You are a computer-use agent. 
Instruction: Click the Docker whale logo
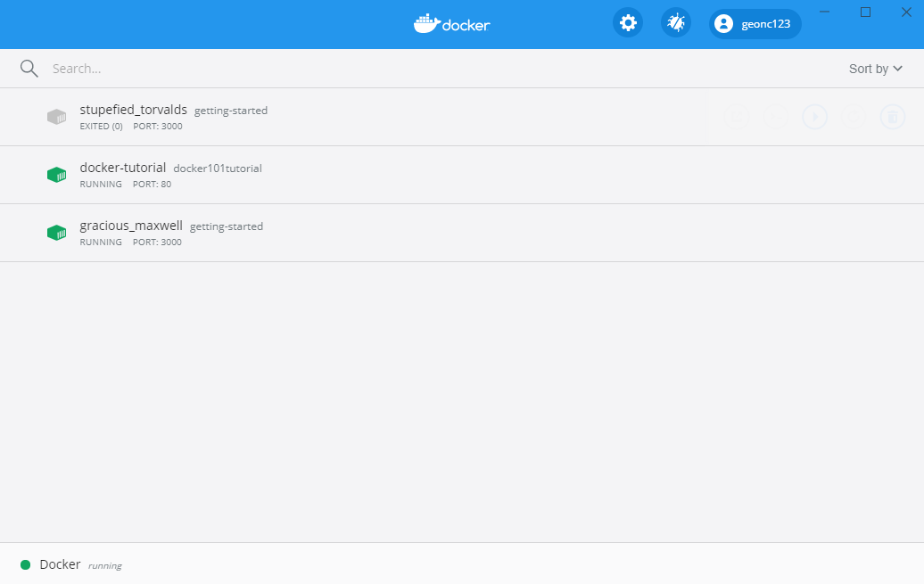[x=452, y=23]
